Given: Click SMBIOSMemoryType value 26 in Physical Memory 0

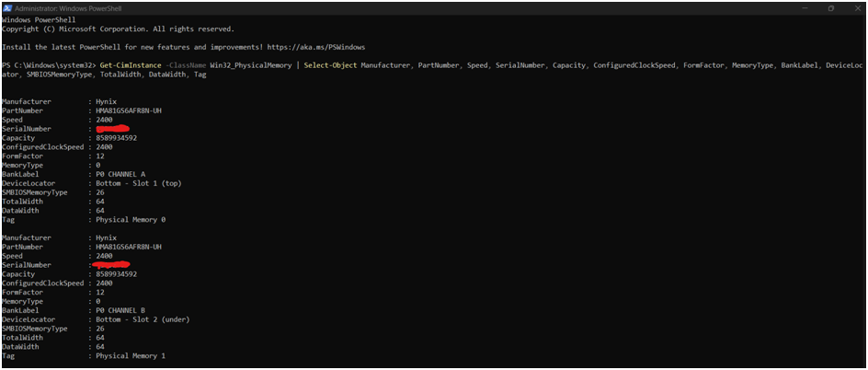Looking at the screenshot, I should click(100, 192).
